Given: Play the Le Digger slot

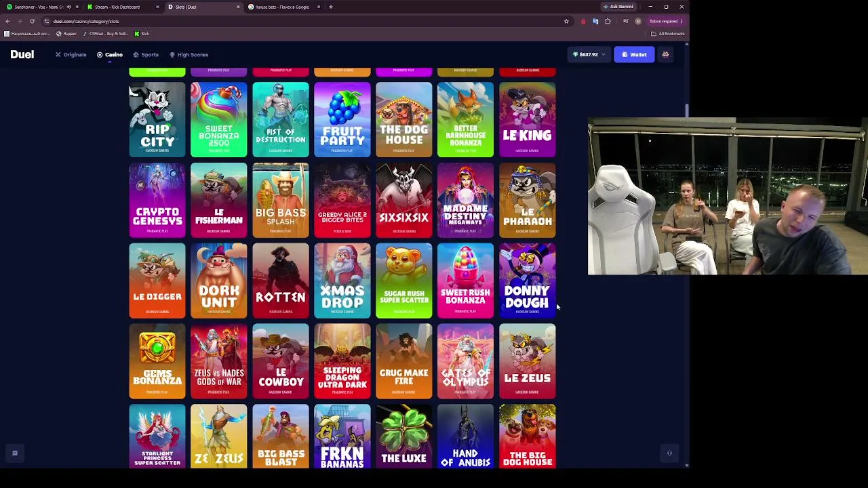Looking at the screenshot, I should 157,281.
